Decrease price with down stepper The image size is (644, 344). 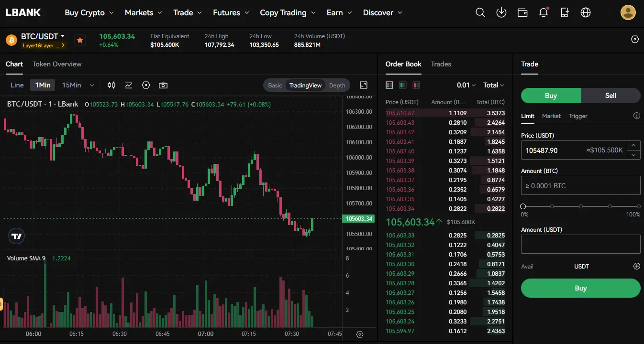tap(633, 155)
